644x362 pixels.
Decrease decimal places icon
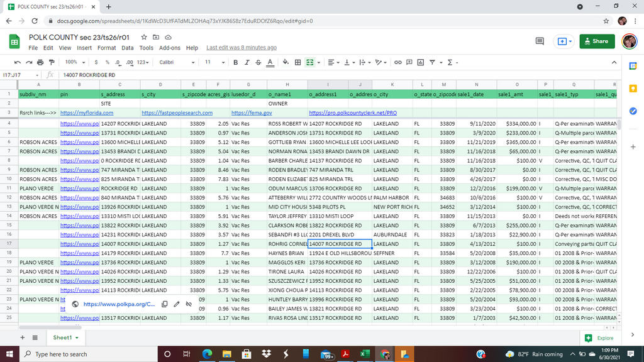(118, 62)
